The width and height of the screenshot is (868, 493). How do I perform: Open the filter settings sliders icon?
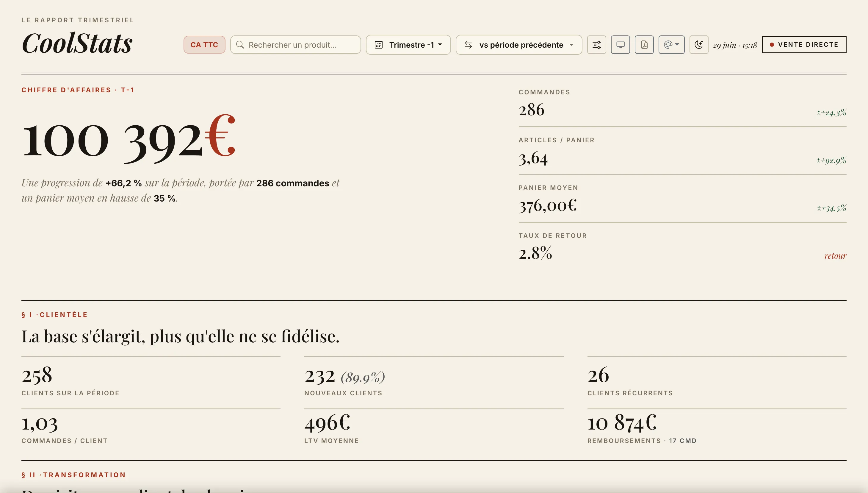[x=596, y=45]
